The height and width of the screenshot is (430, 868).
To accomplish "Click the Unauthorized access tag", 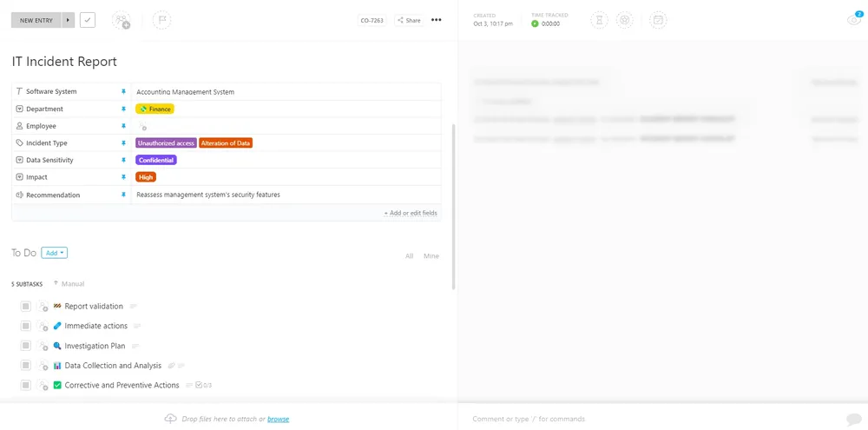I will [166, 143].
